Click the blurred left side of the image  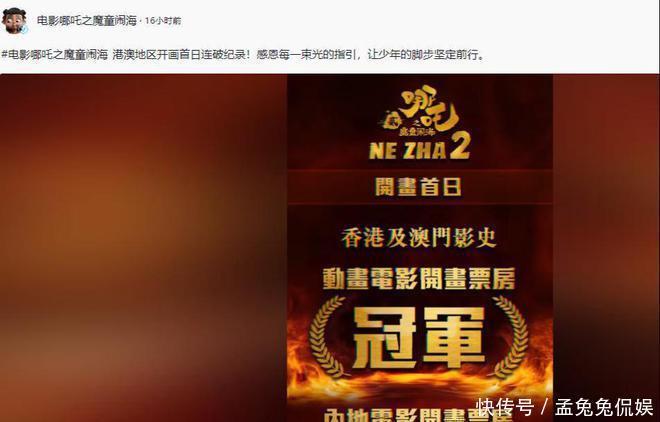click(144, 248)
